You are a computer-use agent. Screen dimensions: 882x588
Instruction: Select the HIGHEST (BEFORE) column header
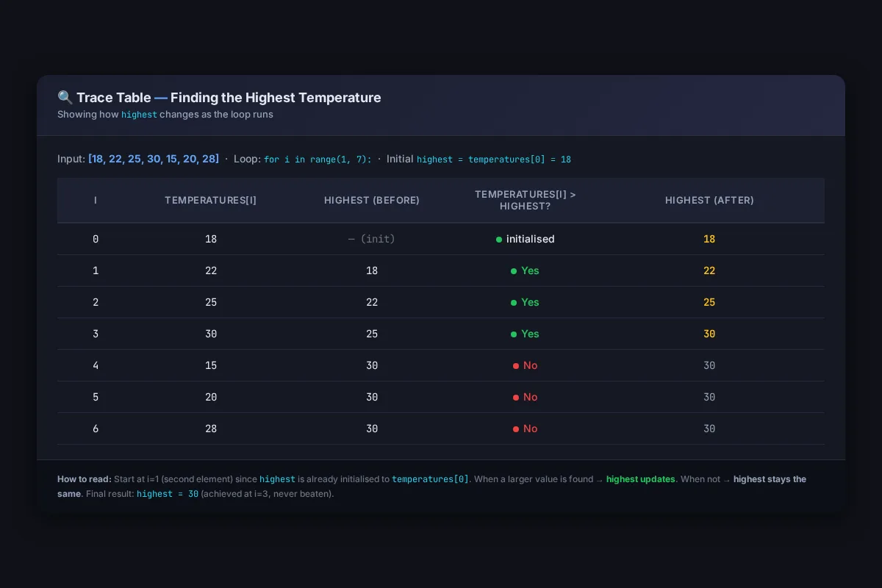(x=372, y=201)
